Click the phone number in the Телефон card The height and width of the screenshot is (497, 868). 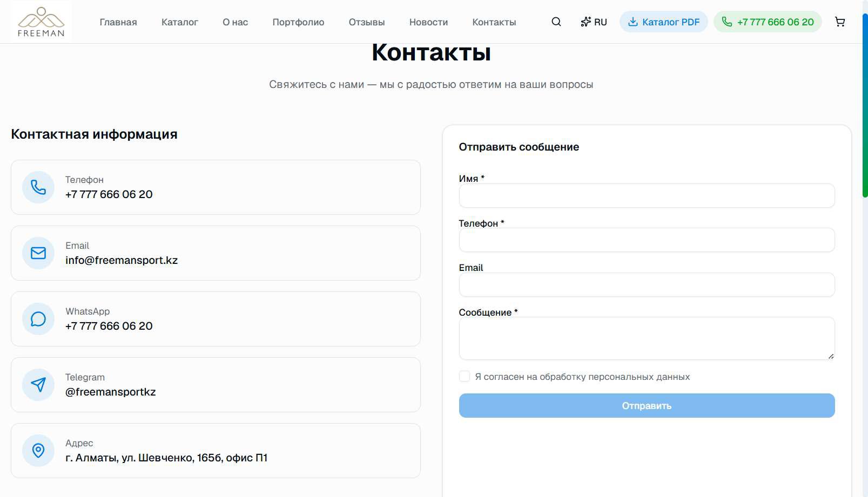pos(109,194)
